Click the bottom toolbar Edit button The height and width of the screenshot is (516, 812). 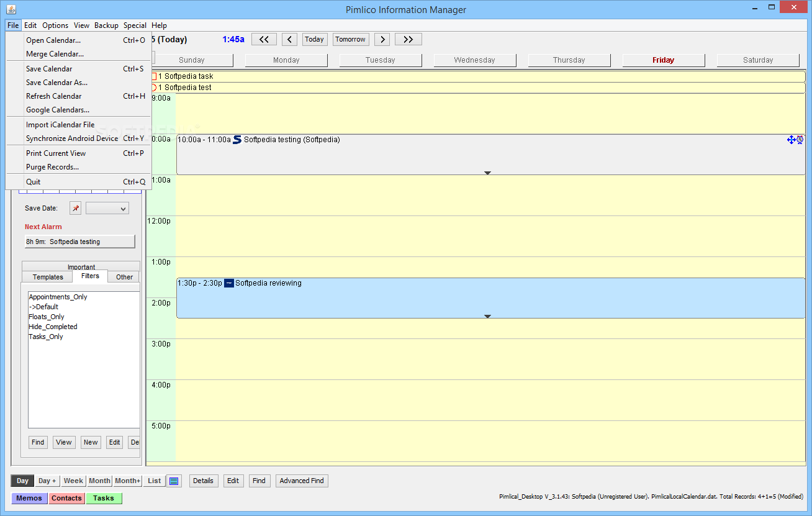(233, 481)
